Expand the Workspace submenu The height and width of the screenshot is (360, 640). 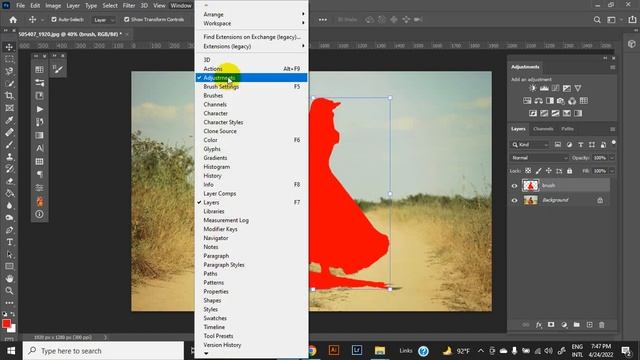pyautogui.click(x=251, y=23)
